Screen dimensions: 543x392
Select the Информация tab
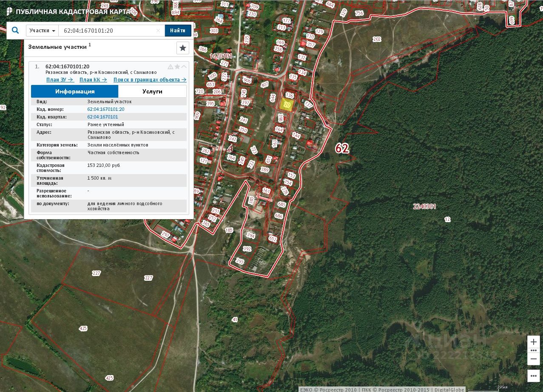(75, 91)
